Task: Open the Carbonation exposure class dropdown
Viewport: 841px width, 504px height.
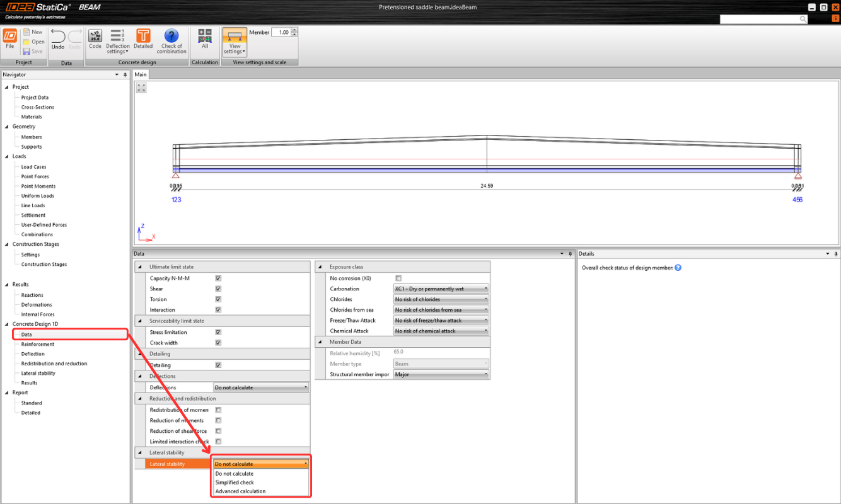Action: pos(441,289)
